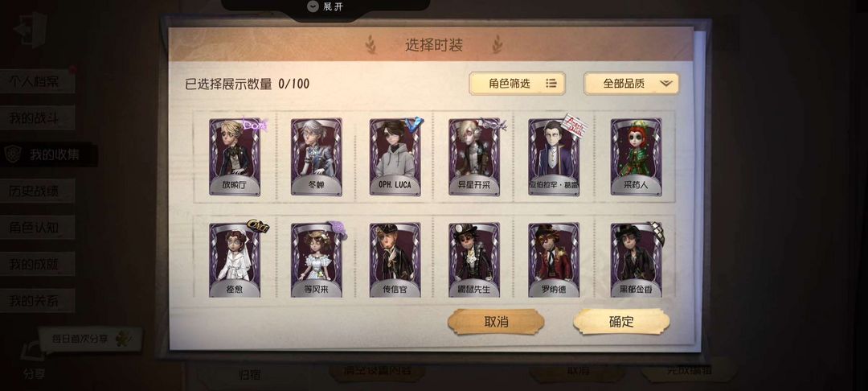Expand the 全部品质 quality dropdown
Image resolution: width=868 pixels, height=391 pixels.
pyautogui.click(x=631, y=84)
